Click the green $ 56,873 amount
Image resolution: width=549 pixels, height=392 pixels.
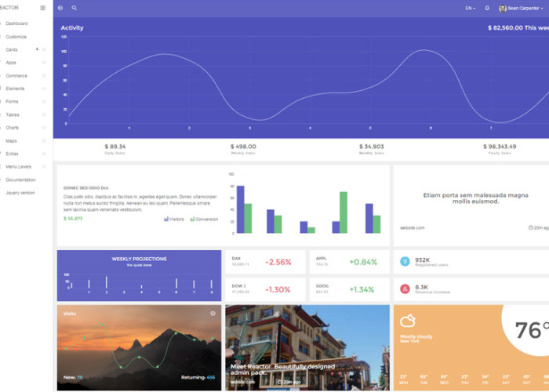[73, 219]
